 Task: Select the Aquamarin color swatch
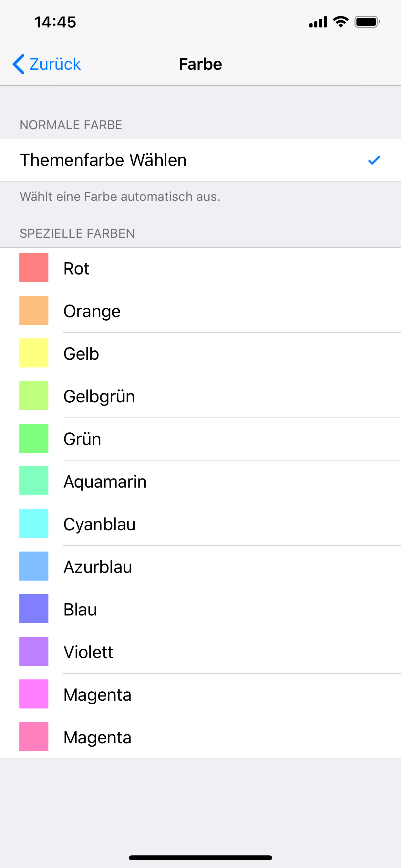coord(34,481)
